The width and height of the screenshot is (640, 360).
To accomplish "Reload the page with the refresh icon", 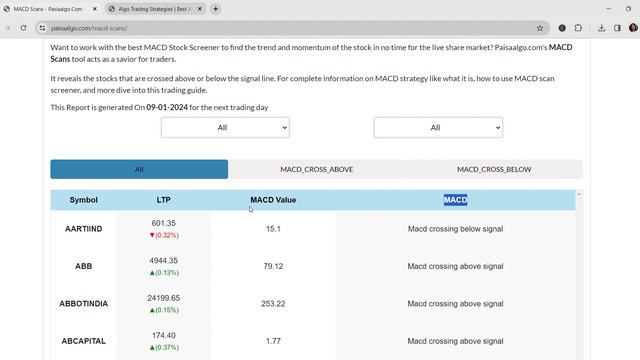I will click(23, 28).
